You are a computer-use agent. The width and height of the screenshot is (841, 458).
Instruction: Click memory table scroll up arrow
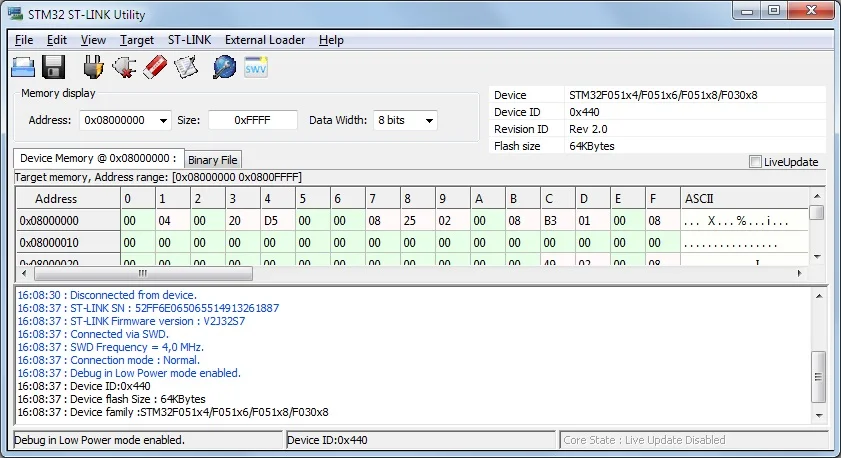(x=817, y=196)
